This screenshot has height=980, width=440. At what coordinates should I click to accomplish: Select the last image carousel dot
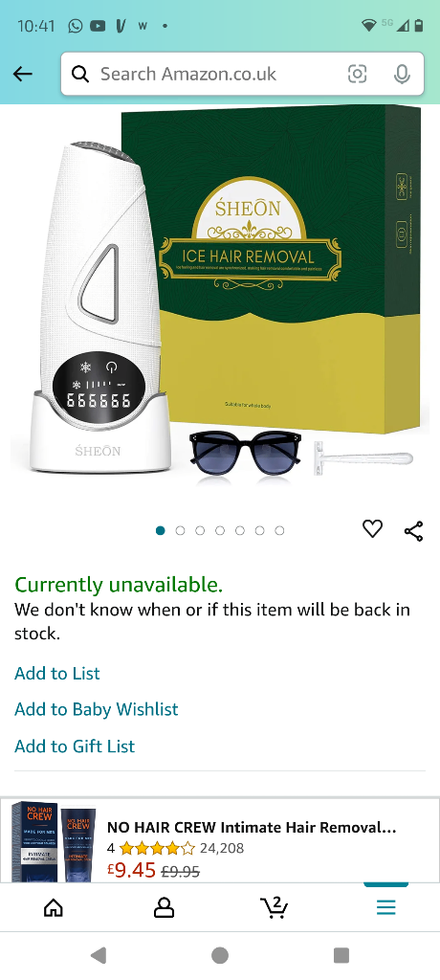point(279,530)
